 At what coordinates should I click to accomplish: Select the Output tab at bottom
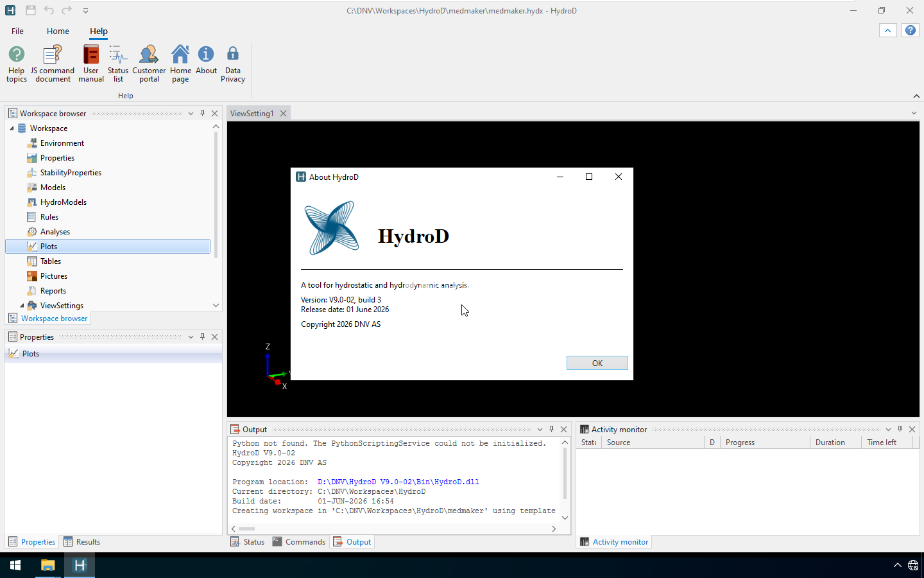tap(352, 542)
